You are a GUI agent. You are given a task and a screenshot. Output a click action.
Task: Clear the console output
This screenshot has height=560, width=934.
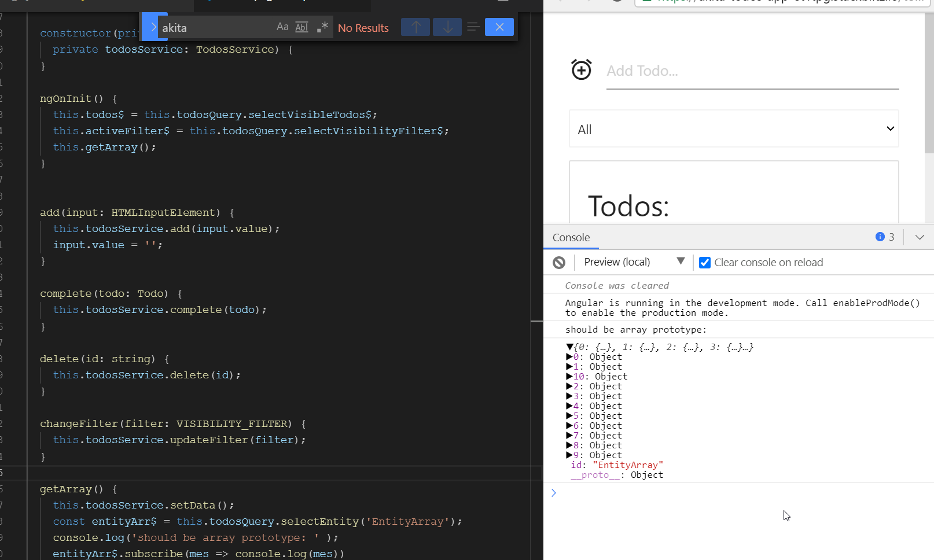pyautogui.click(x=558, y=262)
